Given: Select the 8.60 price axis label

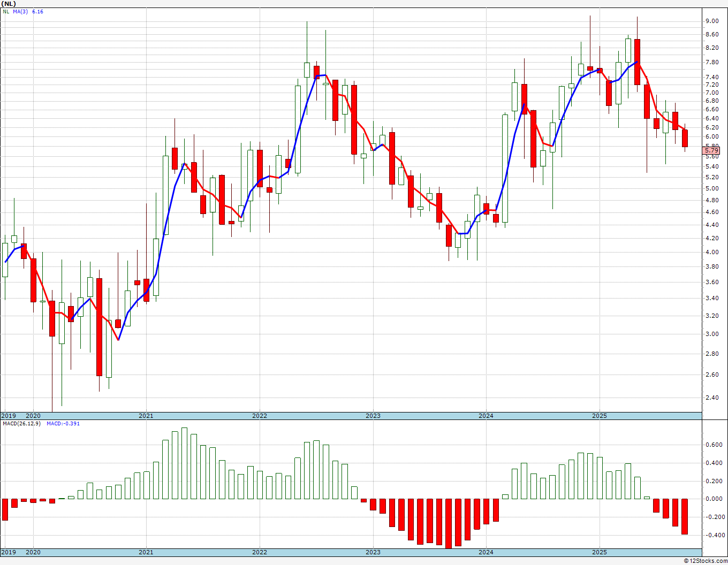Looking at the screenshot, I should coord(712,34).
